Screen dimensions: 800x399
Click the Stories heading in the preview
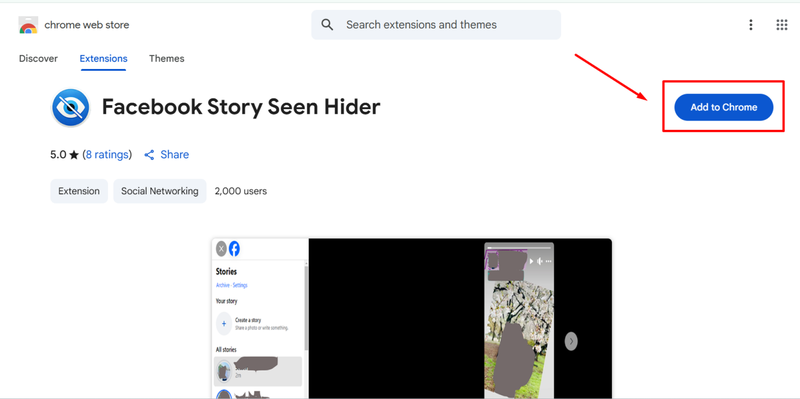pos(227,271)
